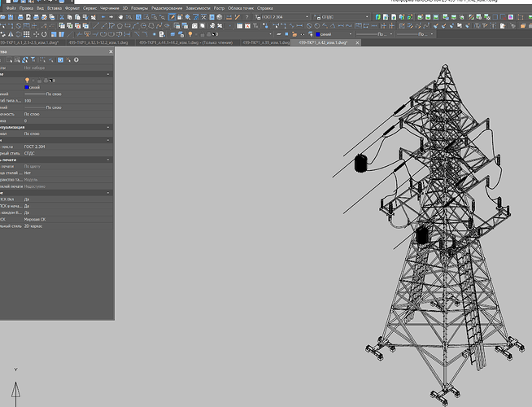The width and height of the screenshot is (532, 407).
Task: Select the Line drawing tool
Action: coord(96,25)
